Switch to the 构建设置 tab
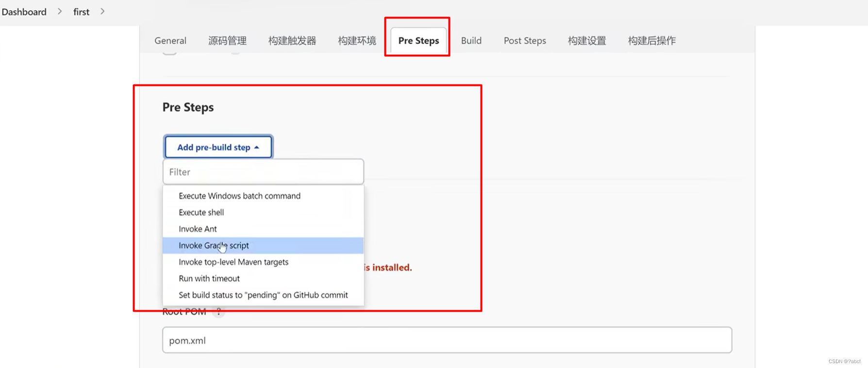The image size is (868, 368). pos(587,41)
